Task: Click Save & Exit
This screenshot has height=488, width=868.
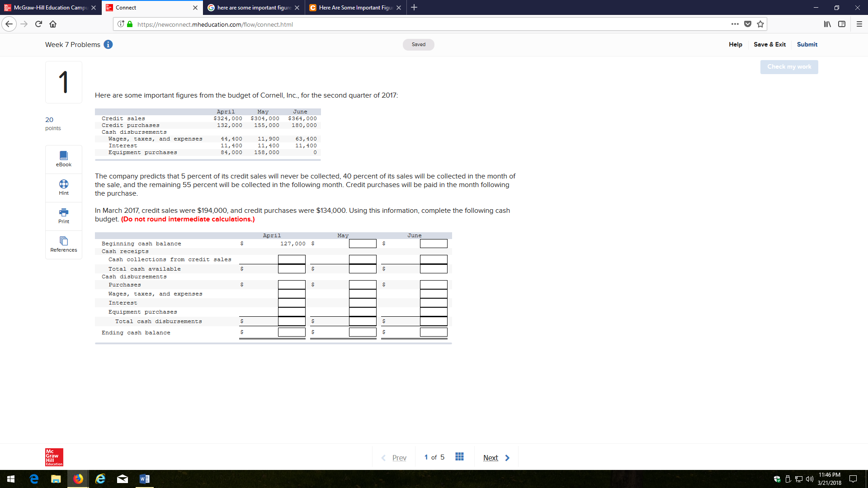Action: pos(769,44)
